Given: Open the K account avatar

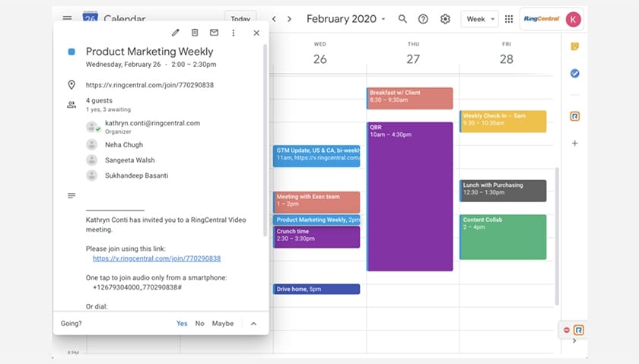Looking at the screenshot, I should [x=574, y=19].
